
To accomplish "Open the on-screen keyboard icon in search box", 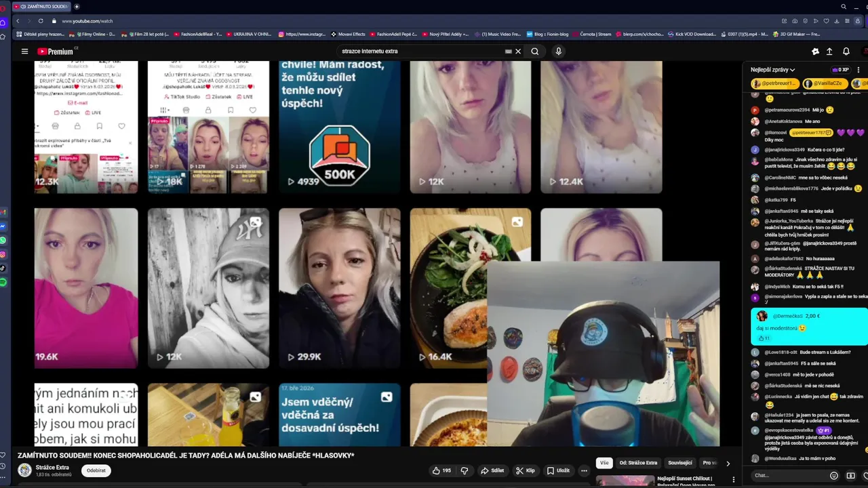I will pyautogui.click(x=508, y=52).
